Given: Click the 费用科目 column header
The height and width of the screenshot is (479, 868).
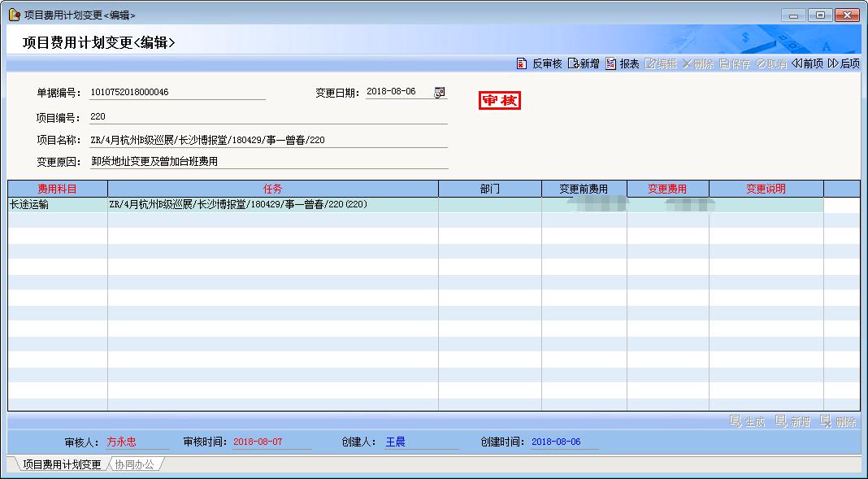Looking at the screenshot, I should pos(57,189).
